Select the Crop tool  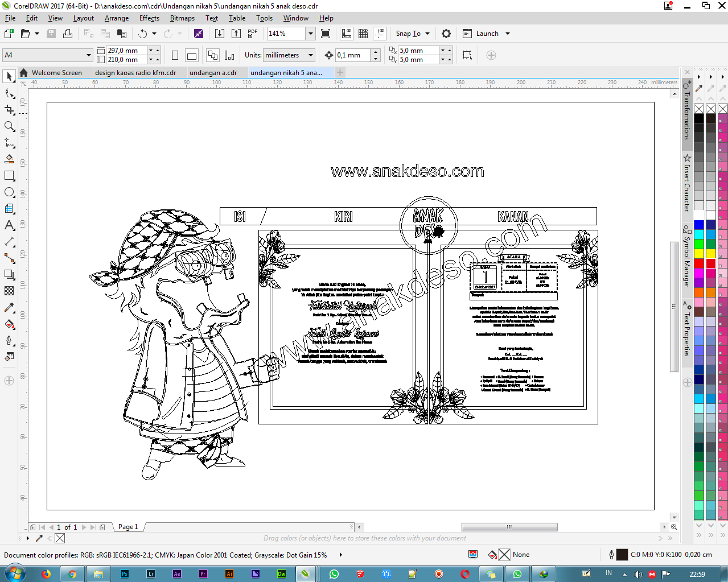(9, 109)
